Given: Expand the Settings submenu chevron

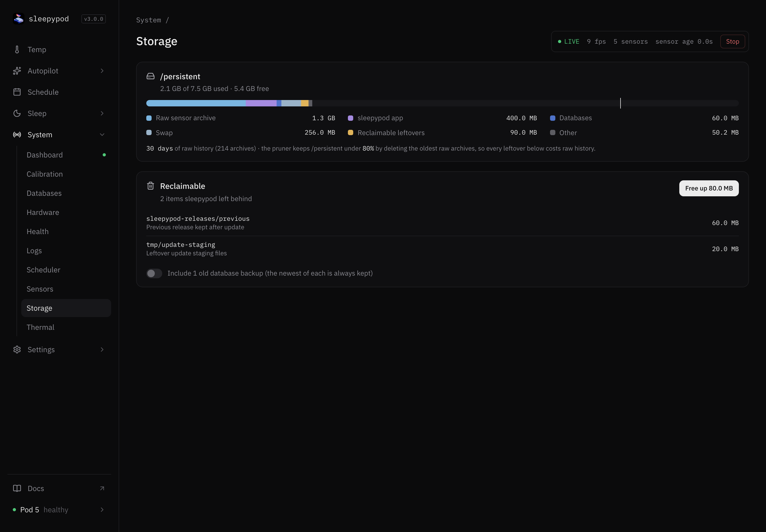Looking at the screenshot, I should point(102,349).
